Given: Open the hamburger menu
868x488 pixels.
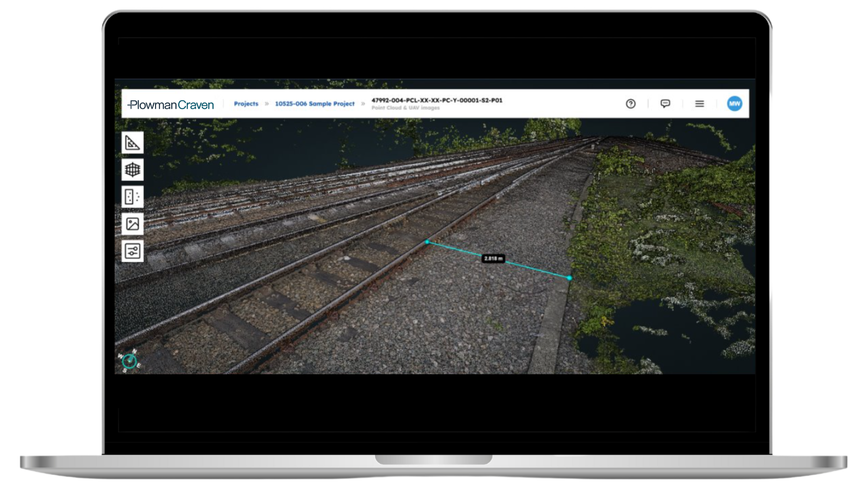Looking at the screenshot, I should click(x=699, y=104).
